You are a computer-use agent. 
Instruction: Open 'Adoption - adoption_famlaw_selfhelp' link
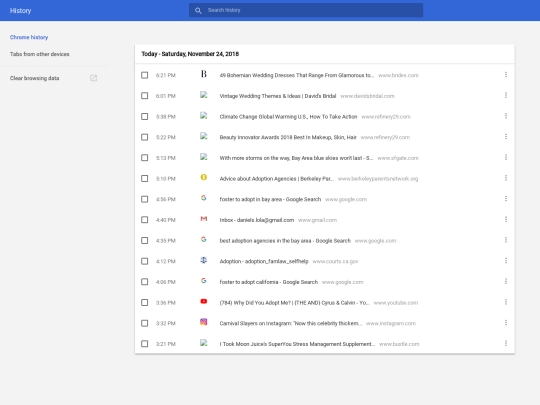point(264,261)
